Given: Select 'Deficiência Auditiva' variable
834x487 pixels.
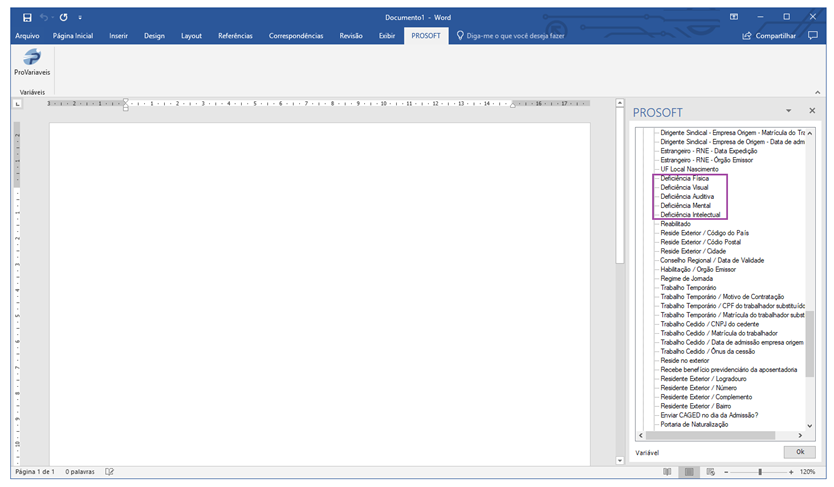Looking at the screenshot, I should (x=687, y=196).
